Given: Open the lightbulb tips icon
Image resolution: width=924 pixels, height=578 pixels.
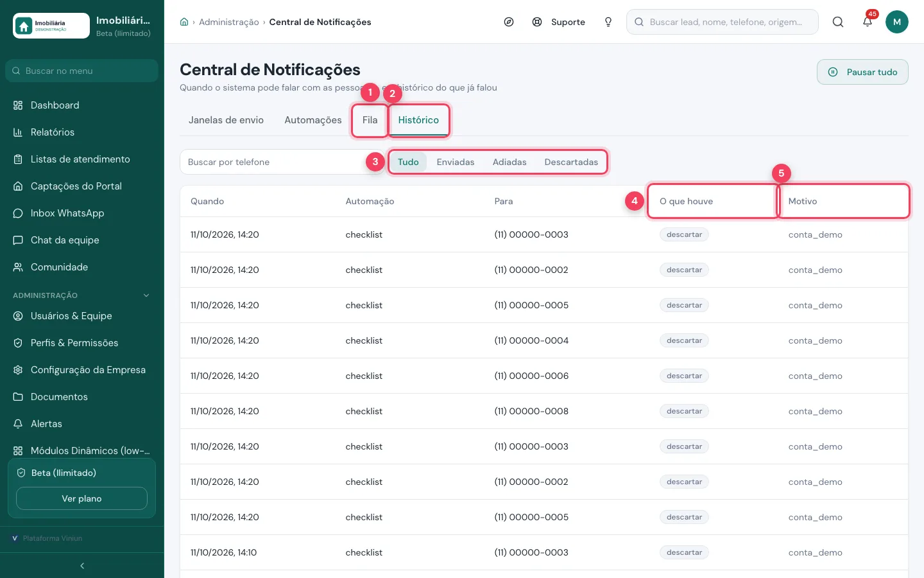Looking at the screenshot, I should coord(608,22).
